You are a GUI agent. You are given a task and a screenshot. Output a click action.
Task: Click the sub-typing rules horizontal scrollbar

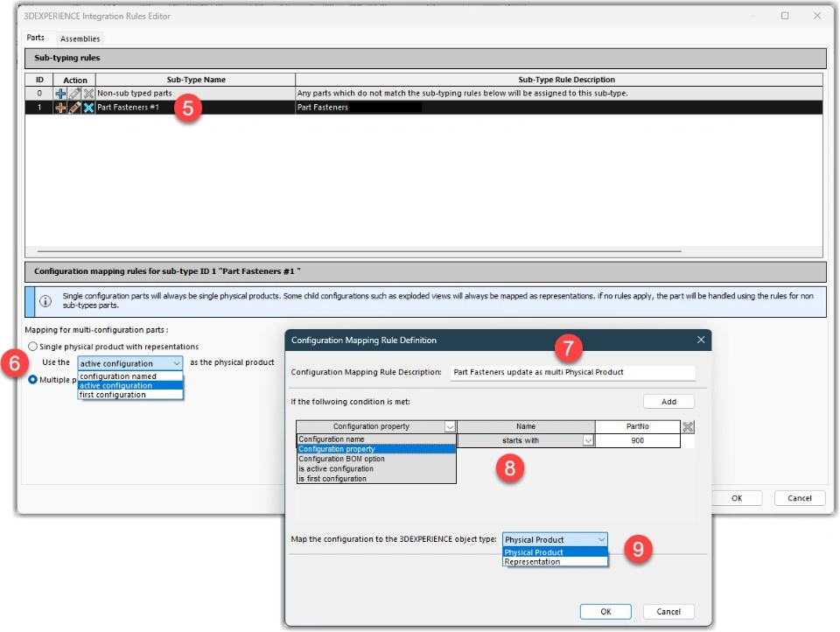[359, 251]
